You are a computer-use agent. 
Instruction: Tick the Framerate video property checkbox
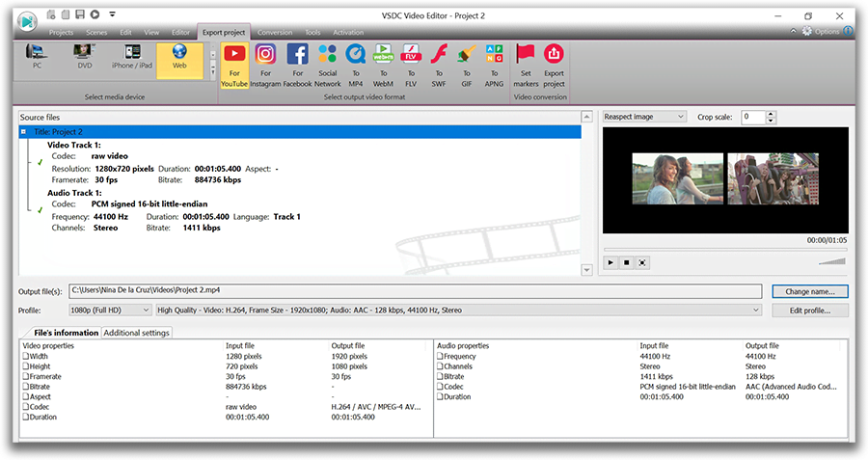25,376
